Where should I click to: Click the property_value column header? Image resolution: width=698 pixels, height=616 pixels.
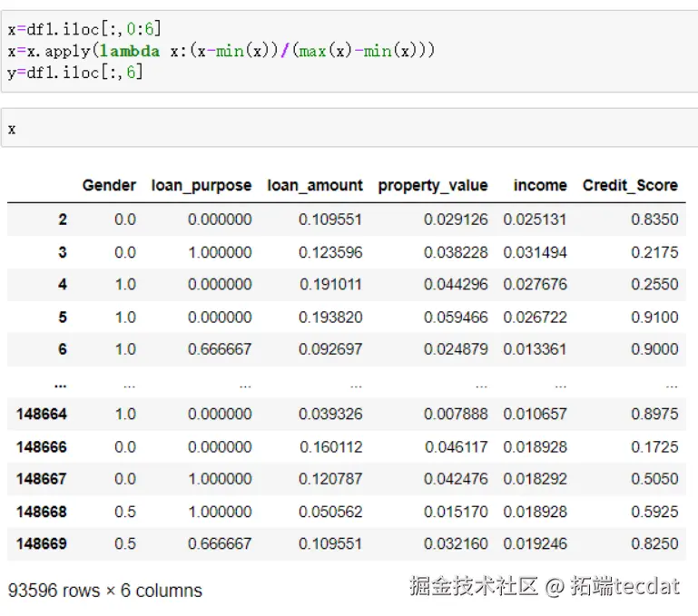point(433,186)
